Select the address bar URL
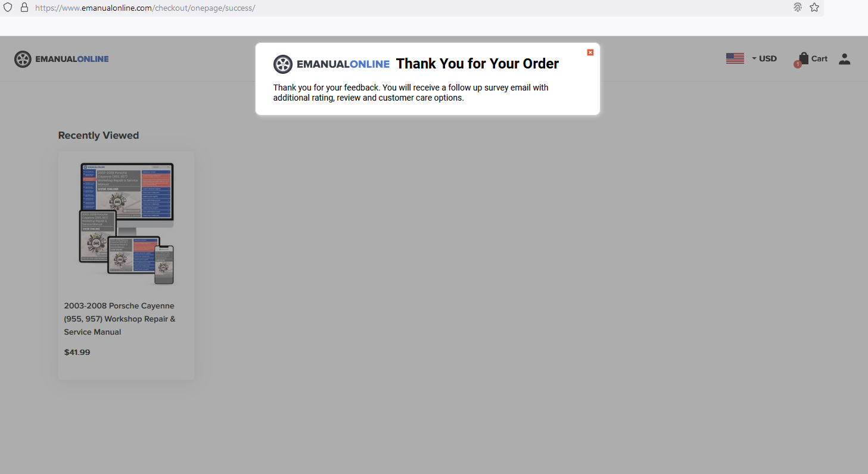This screenshot has width=868, height=474. coord(145,8)
